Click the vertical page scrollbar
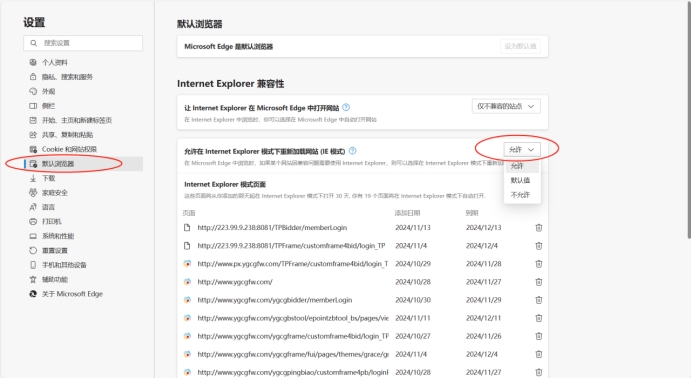This screenshot has width=692, height=379. tap(689, 121)
